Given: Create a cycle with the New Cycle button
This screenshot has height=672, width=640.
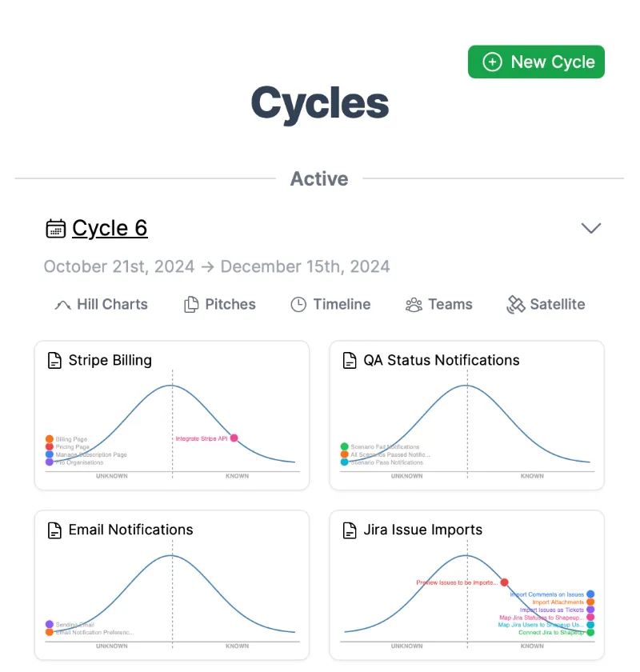Looking at the screenshot, I should click(536, 62).
